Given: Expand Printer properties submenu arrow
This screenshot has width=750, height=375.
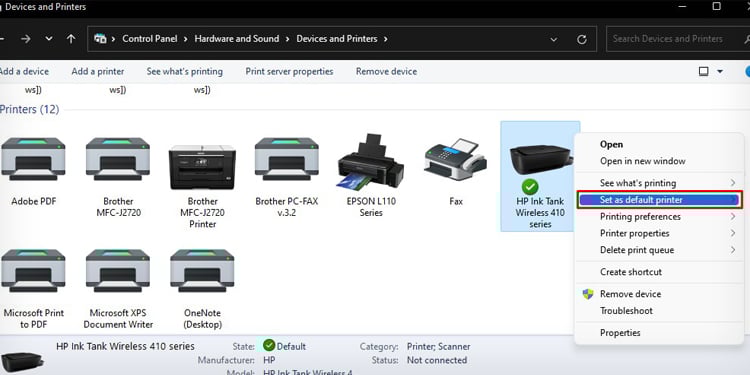Looking at the screenshot, I should coord(733,233).
